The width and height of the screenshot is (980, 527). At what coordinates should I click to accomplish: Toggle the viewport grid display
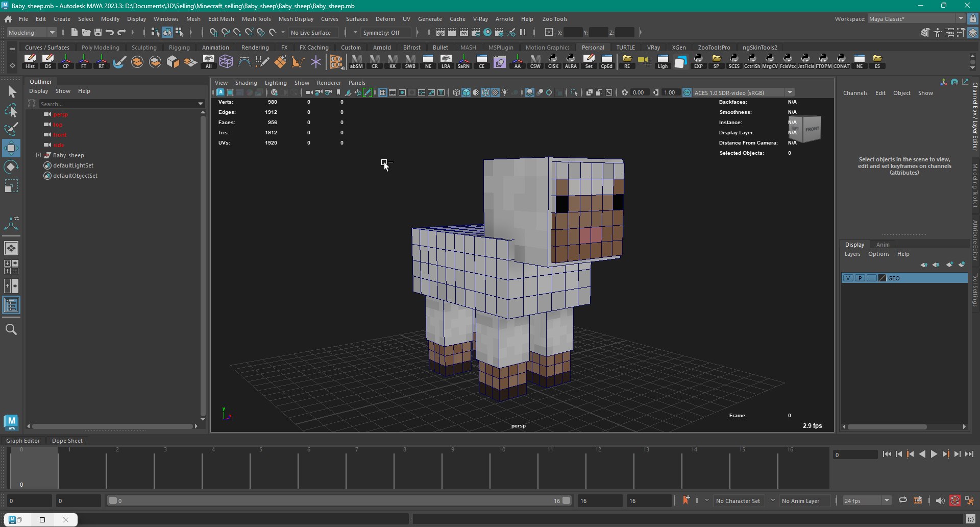[x=382, y=92]
